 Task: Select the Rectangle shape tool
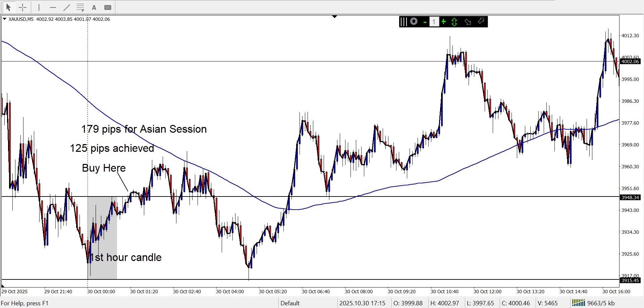(x=108, y=7)
